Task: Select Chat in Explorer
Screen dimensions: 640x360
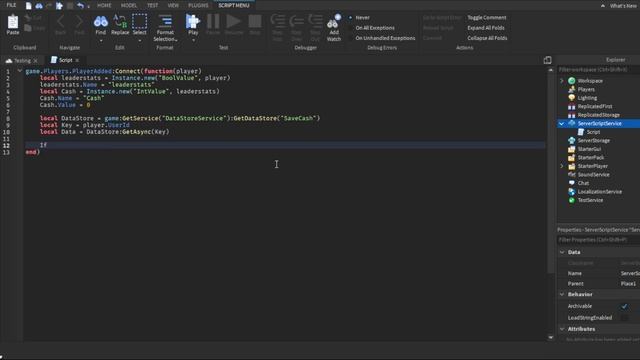Action: (x=583, y=183)
